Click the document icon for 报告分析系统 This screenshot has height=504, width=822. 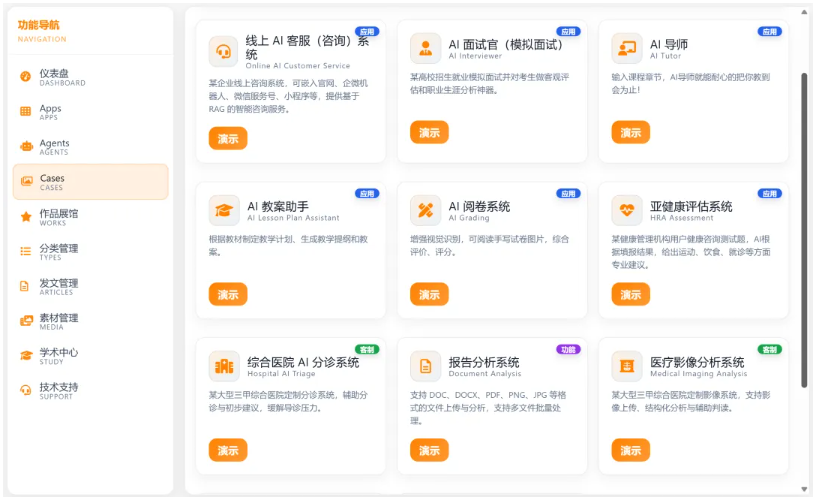425,366
